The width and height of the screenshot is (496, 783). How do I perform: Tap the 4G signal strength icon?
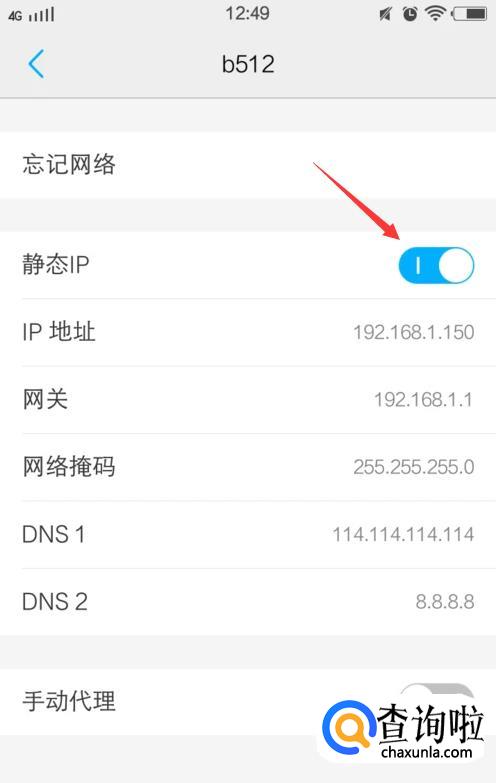tap(31, 15)
